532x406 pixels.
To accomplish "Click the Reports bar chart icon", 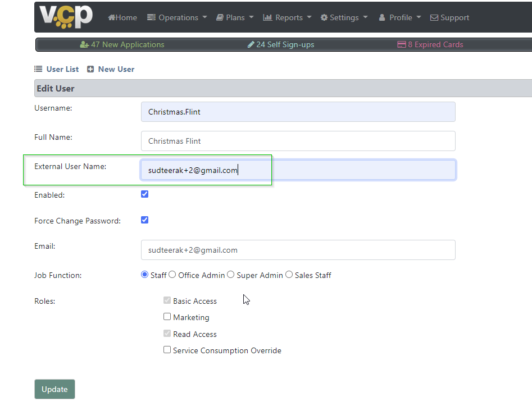I will click(x=268, y=17).
